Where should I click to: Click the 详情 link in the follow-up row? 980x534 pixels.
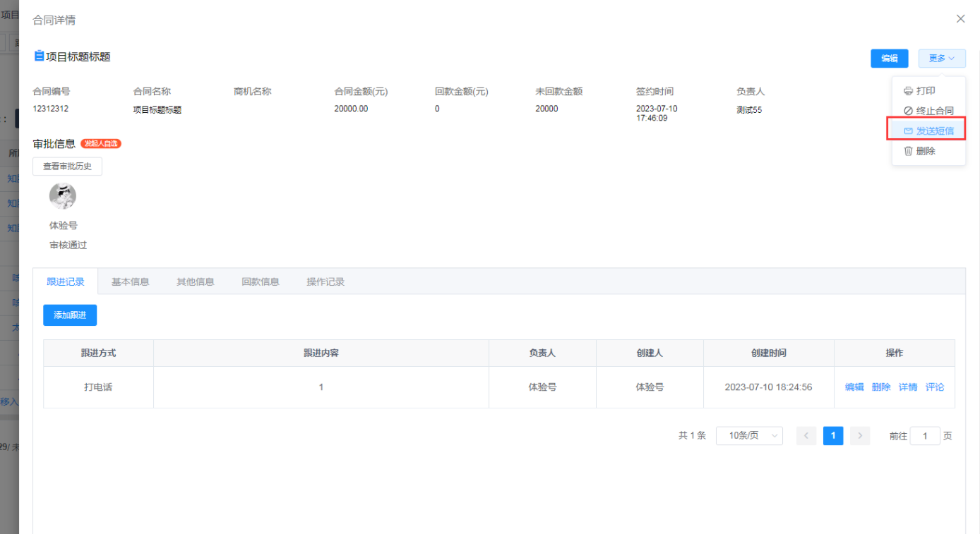[x=908, y=387]
